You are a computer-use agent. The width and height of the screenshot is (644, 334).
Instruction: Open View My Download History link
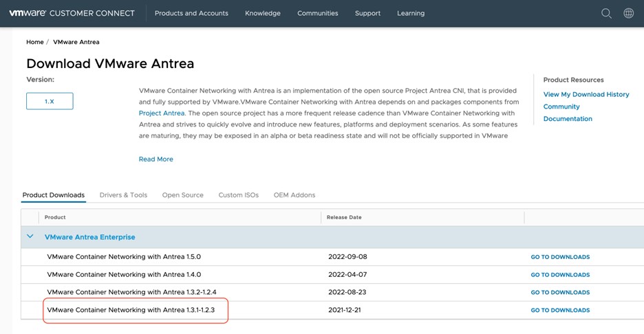586,94
